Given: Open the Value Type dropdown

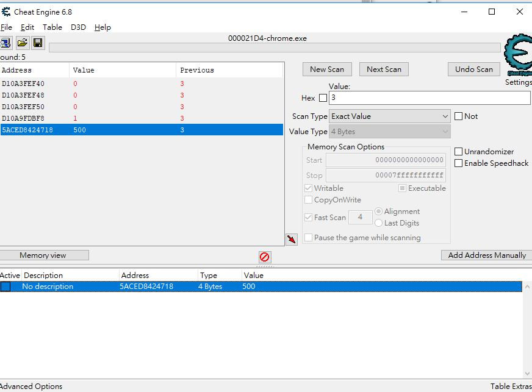Looking at the screenshot, I should [x=389, y=132].
